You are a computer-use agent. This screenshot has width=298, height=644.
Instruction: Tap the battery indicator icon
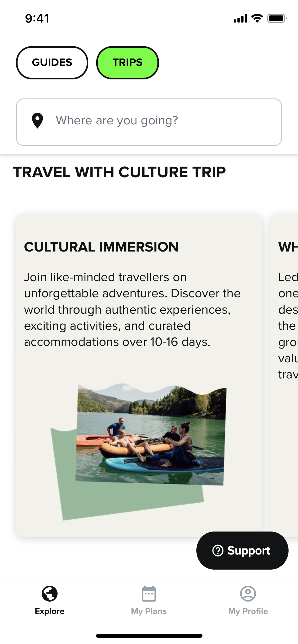(x=277, y=18)
